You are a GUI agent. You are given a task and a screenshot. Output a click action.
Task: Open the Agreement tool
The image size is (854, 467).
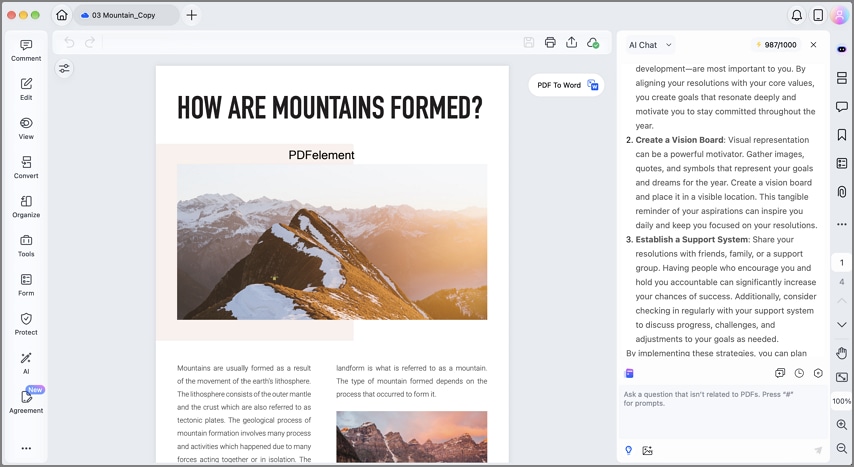click(x=26, y=402)
